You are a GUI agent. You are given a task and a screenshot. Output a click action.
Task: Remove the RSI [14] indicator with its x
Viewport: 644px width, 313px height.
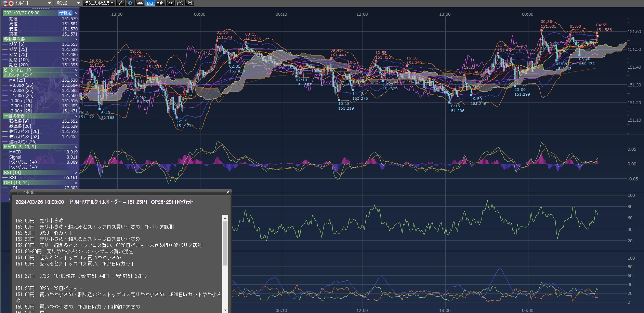coord(76,173)
